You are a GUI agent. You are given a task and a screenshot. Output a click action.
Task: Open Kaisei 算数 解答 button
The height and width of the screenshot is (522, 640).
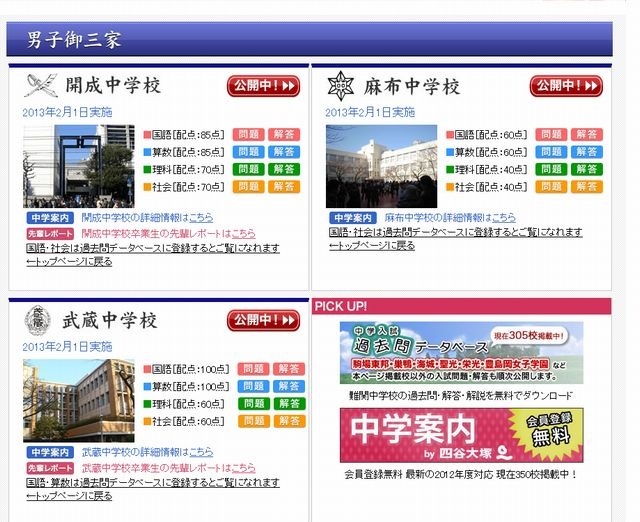tap(284, 152)
